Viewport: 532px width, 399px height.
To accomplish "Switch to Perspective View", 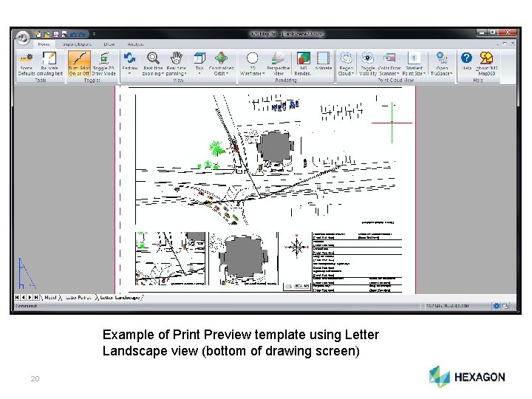I will pyautogui.click(x=279, y=64).
